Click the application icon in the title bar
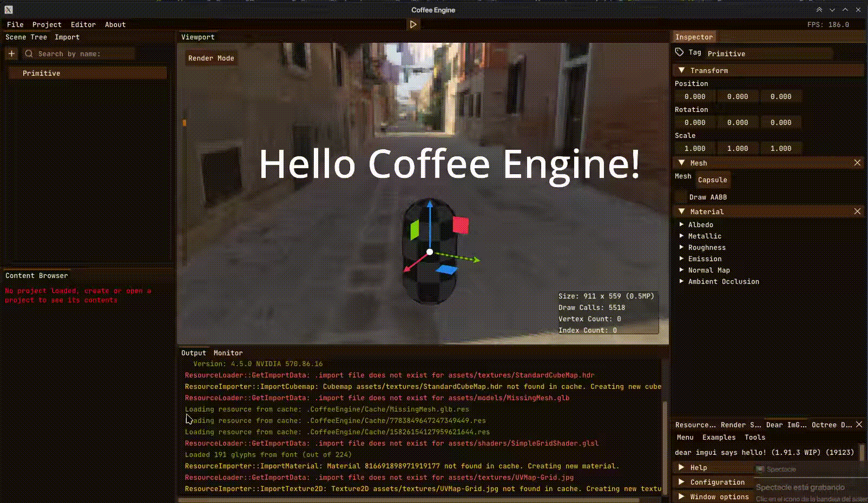This screenshot has height=503, width=868. (x=9, y=10)
